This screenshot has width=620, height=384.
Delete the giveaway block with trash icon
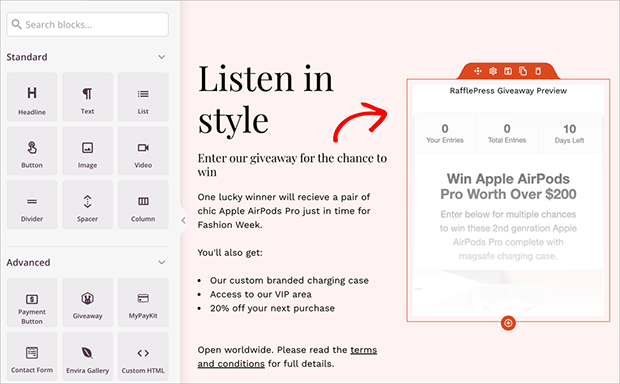click(538, 71)
